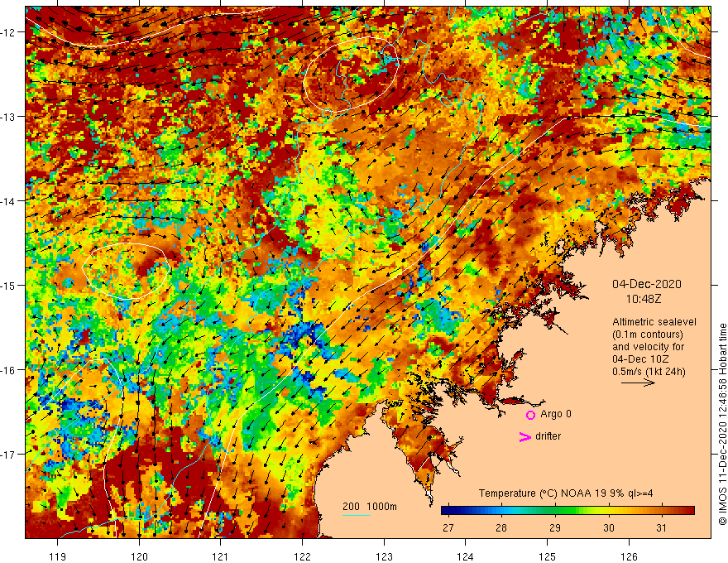Click the '0.5m/s (1kt 24h)' text
The image size is (728, 563).
pos(649,372)
